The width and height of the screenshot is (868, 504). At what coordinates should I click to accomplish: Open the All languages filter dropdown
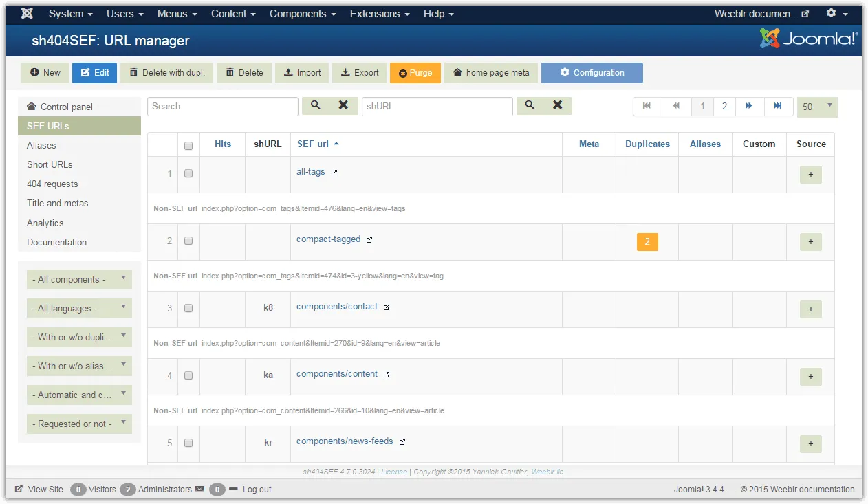coord(79,308)
